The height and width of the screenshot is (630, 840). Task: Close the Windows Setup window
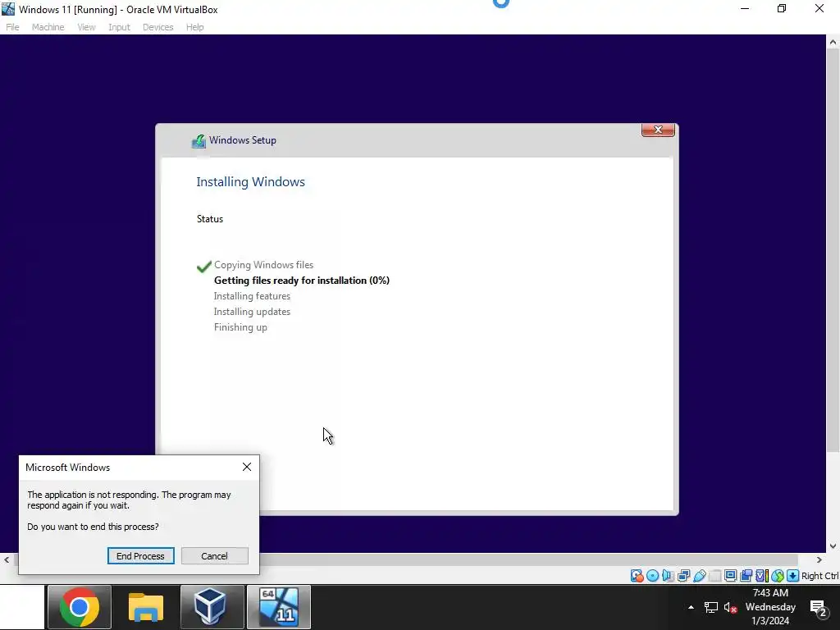point(658,130)
